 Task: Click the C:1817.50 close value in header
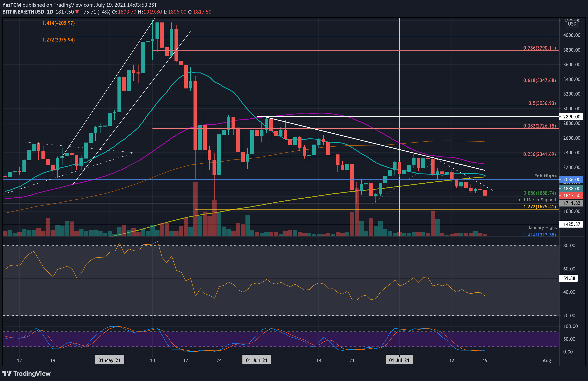tap(200, 12)
